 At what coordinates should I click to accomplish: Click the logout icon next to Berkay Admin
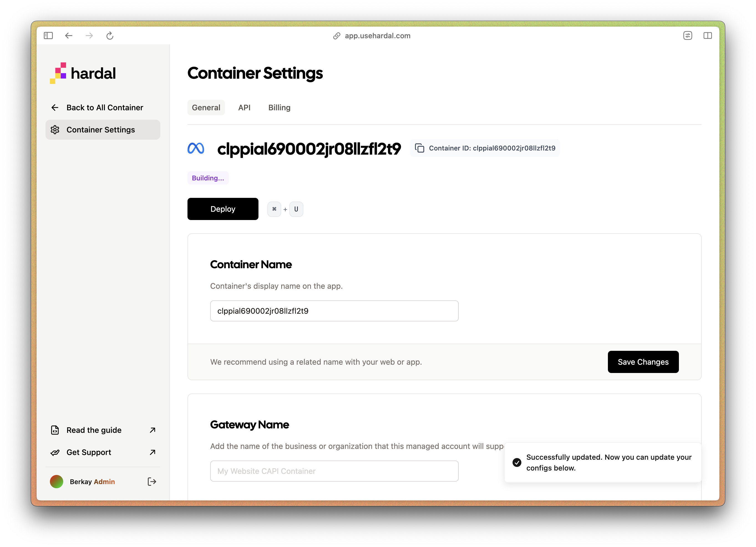(x=152, y=481)
